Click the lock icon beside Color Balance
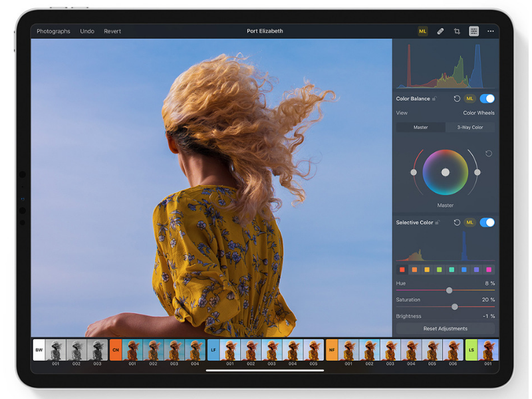Screen dimensions: 532x399 [x=435, y=98]
